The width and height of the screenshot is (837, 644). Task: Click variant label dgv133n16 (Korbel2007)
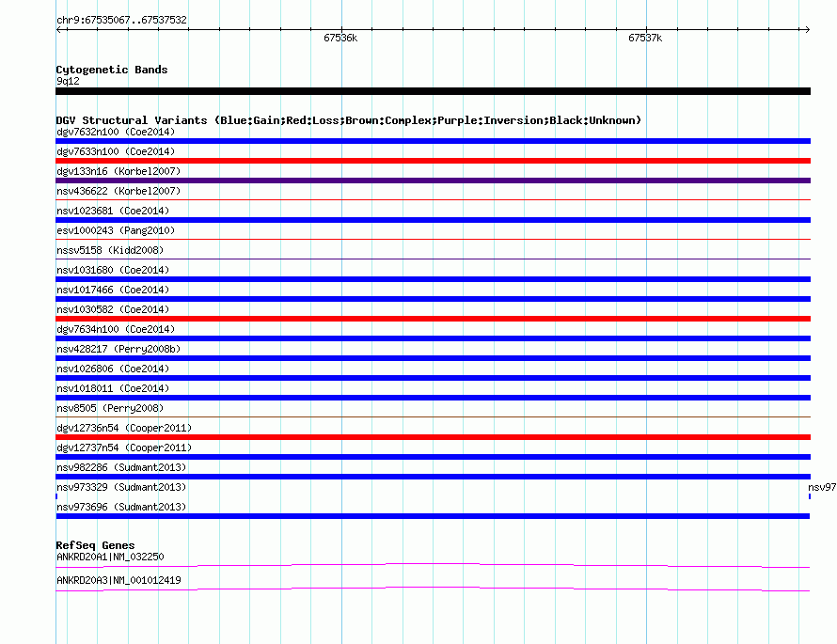[118, 171]
